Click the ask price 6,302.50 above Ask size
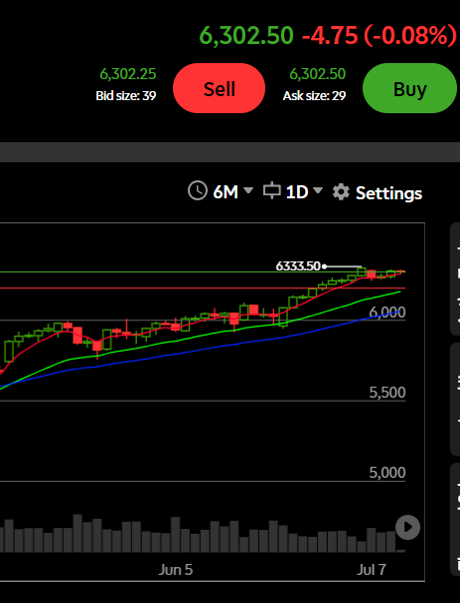Screen dimensions: 460x603 (317, 74)
